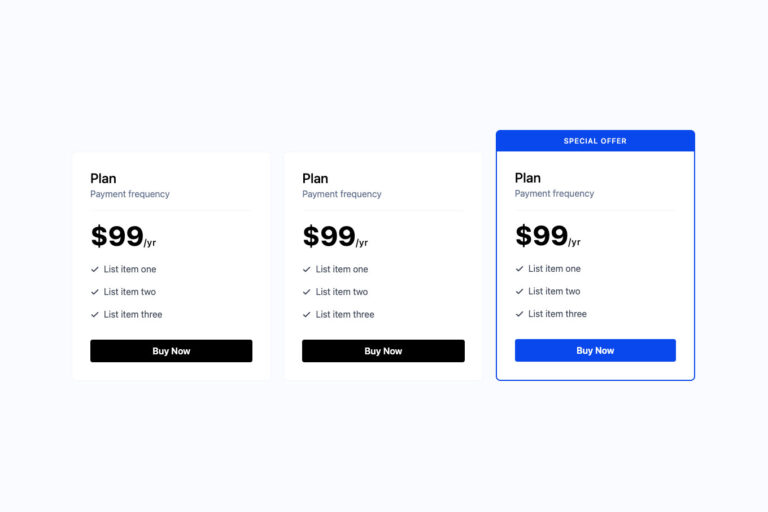Click the Plan title in the special offer card
The height and width of the screenshot is (512, 768).
[528, 178]
